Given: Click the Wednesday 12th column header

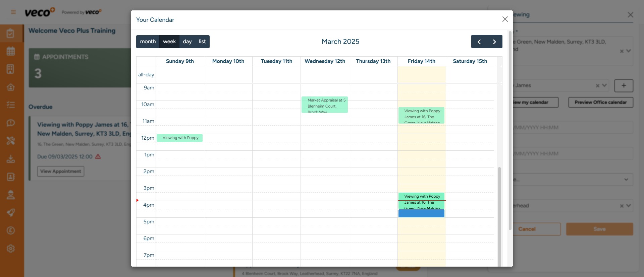Looking at the screenshot, I should coord(325,61).
